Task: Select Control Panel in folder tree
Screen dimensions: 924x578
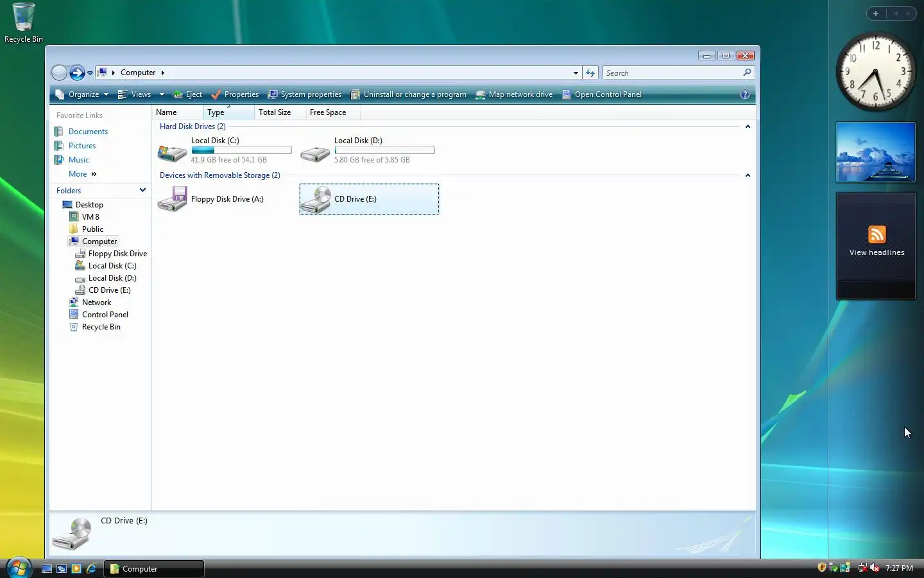Action: [105, 315]
